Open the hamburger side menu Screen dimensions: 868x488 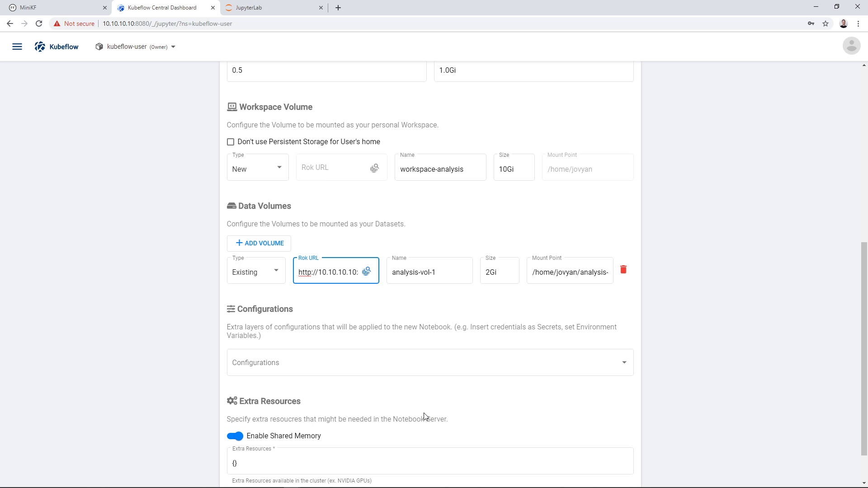tap(17, 47)
